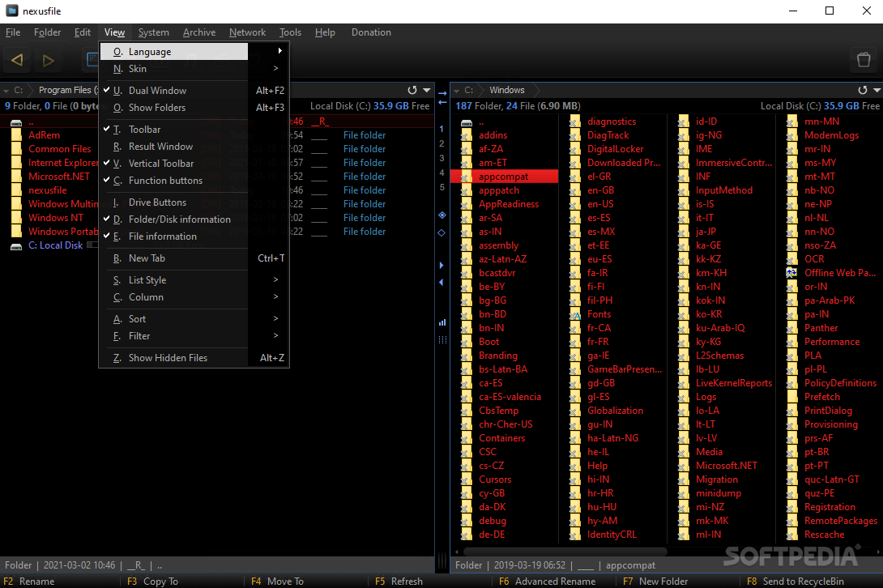Screen dimensions: 883x588
Task: Expand the List Style submenu
Action: pos(194,280)
